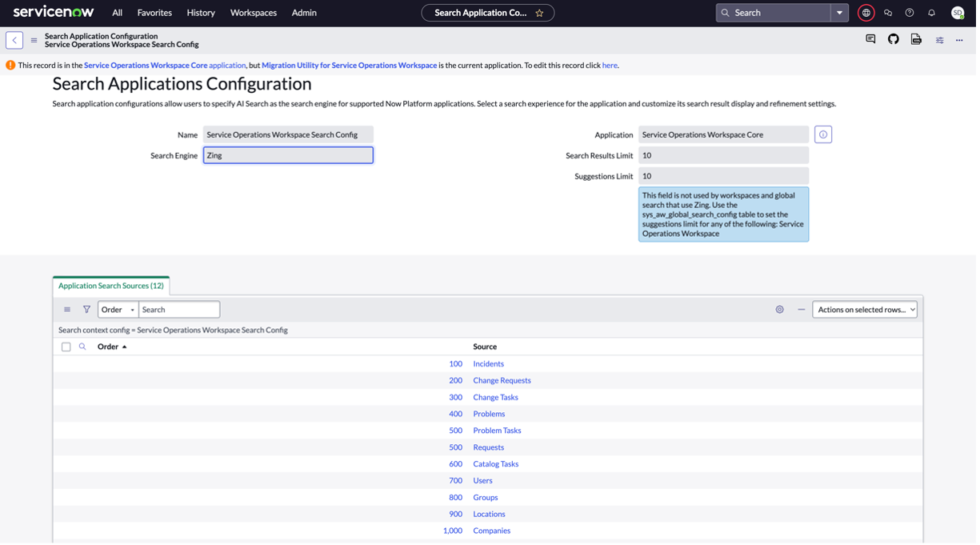Open the Requests source link
Viewport: 980px width, 545px height.
pyautogui.click(x=490, y=449)
